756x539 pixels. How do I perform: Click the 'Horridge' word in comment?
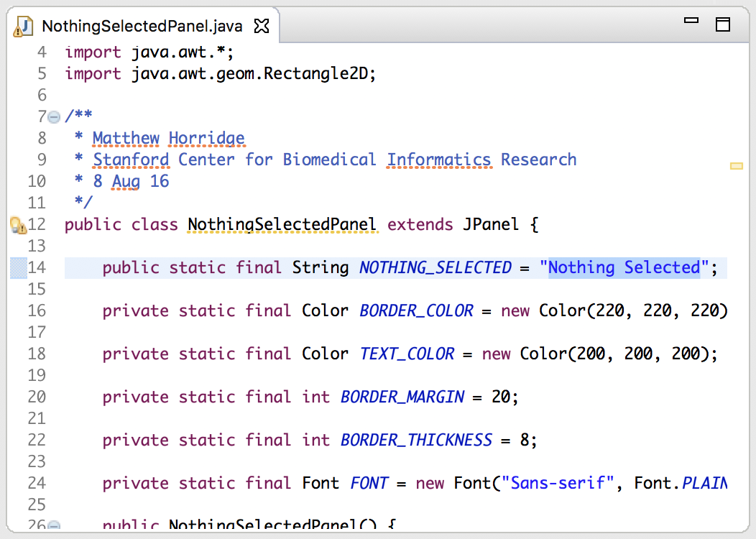207,139
